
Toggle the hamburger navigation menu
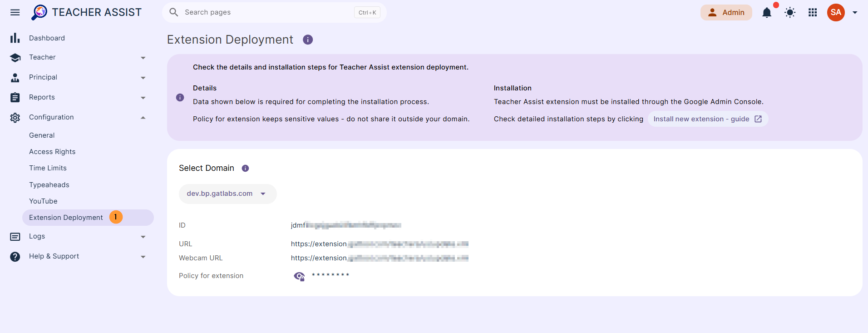tap(15, 12)
